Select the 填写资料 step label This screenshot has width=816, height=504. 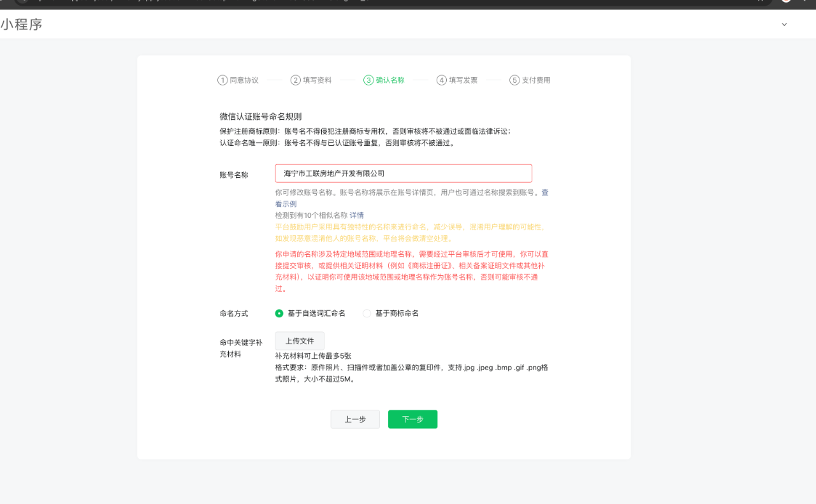(x=317, y=80)
